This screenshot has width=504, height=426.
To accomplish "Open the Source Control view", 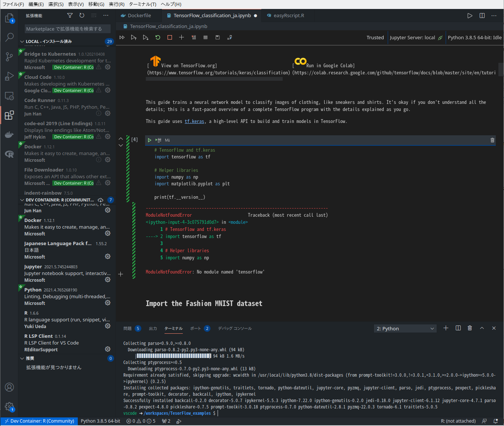I will 9,56.
